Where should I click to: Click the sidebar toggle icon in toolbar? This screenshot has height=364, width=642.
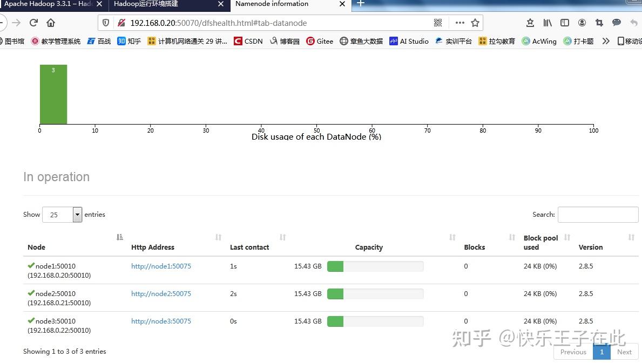[x=564, y=23]
